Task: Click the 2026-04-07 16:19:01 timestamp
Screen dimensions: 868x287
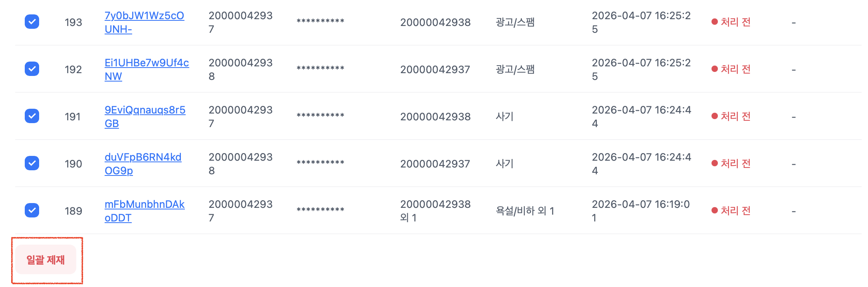Action: point(640,211)
